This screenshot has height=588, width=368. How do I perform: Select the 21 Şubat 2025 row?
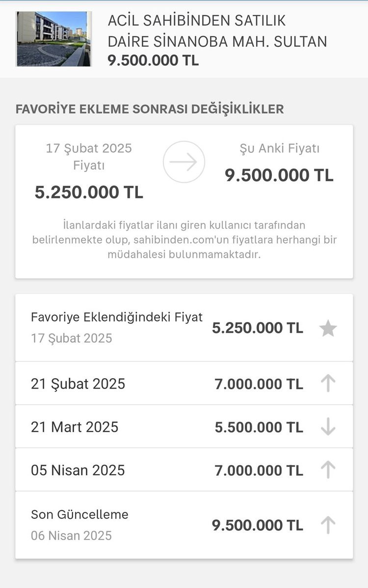click(184, 384)
